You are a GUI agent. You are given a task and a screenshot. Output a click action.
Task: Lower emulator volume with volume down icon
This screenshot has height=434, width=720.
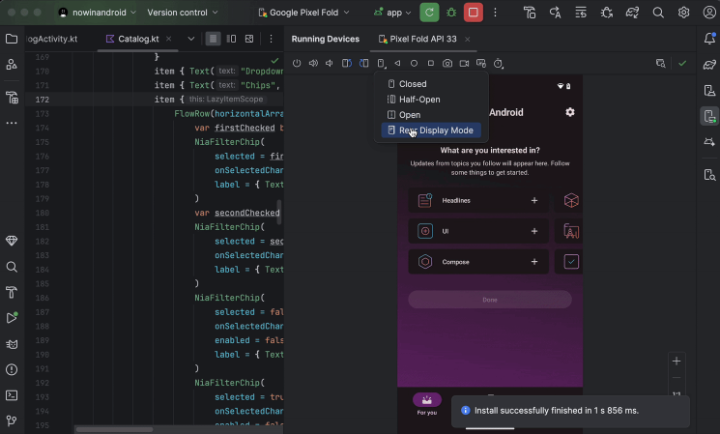[329, 63]
